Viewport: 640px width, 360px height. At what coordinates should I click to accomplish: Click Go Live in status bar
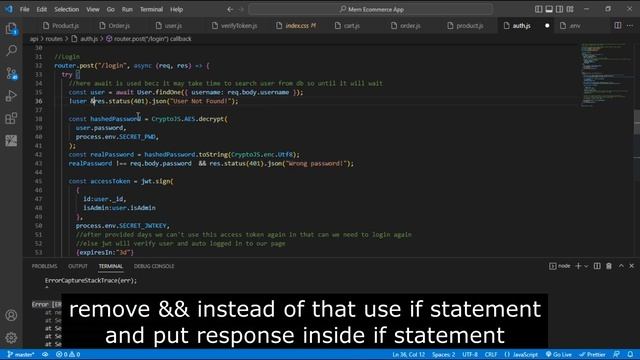tap(559, 354)
